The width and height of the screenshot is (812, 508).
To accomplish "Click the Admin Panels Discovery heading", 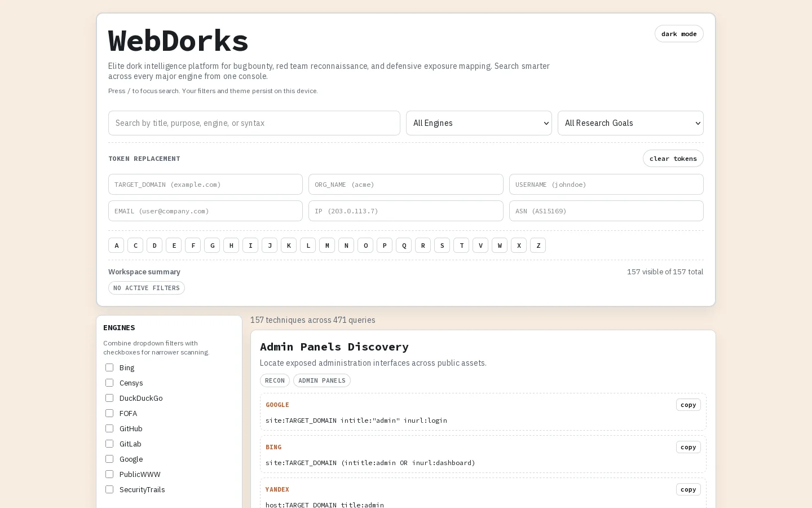I will 334,347.
